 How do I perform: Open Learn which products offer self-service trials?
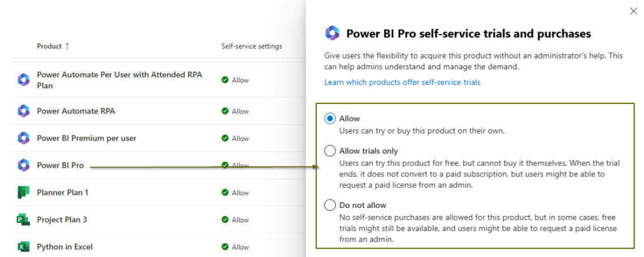[402, 82]
